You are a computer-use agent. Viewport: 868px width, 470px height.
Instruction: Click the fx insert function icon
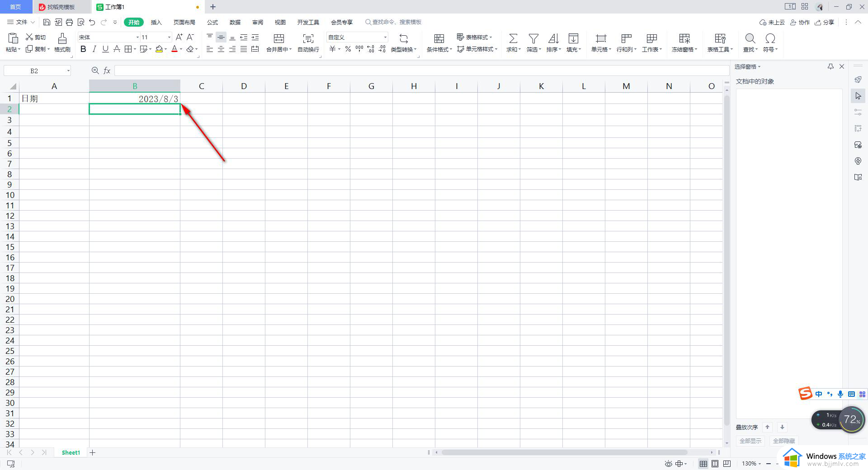[107, 70]
